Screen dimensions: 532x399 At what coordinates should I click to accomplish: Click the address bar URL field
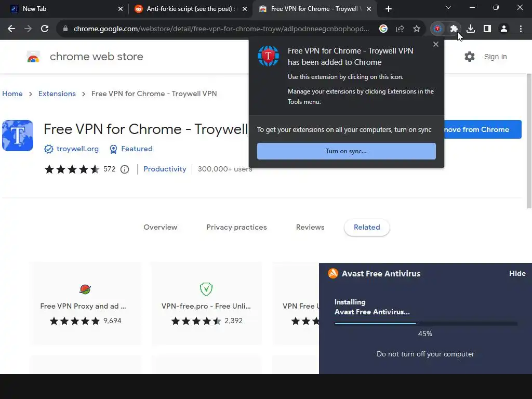pos(221,29)
